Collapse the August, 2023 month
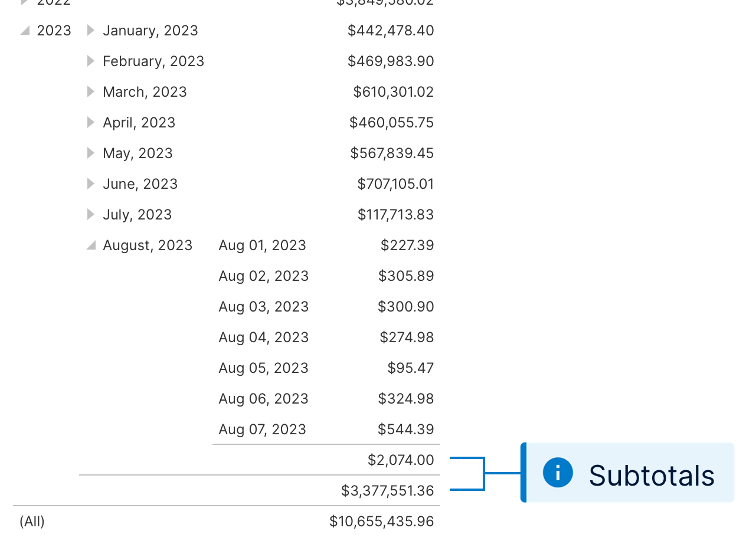The height and width of the screenshot is (544, 756). click(91, 245)
